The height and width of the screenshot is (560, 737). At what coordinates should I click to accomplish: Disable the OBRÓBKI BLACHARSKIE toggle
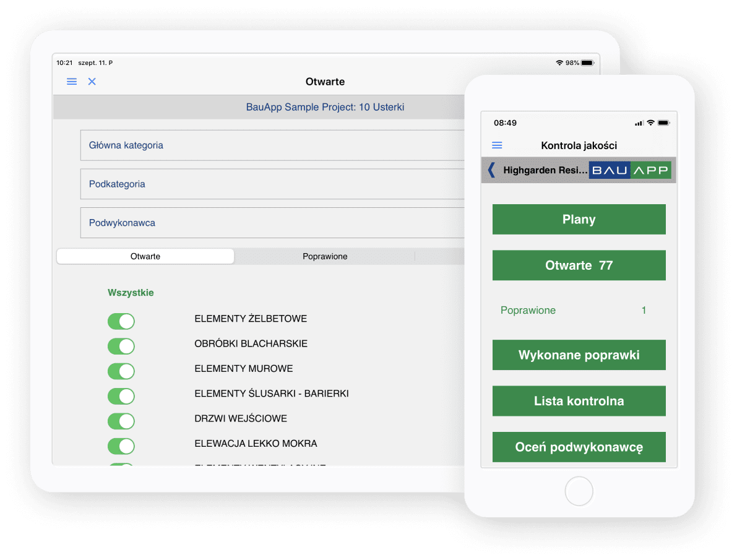pos(121,346)
